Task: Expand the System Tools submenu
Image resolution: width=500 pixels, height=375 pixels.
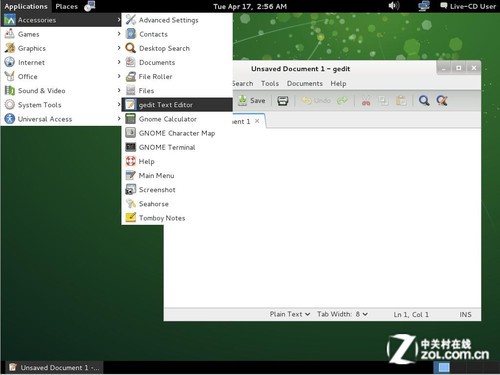Action: tap(61, 105)
